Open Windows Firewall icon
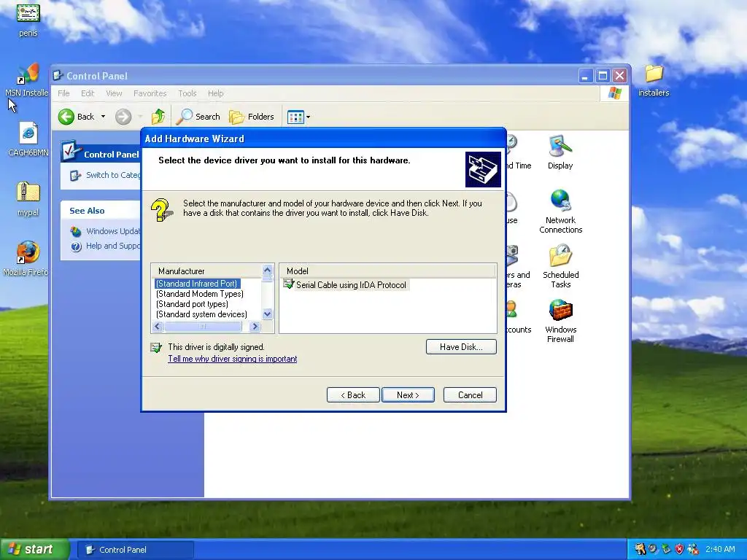This screenshot has height=560, width=747. click(560, 322)
